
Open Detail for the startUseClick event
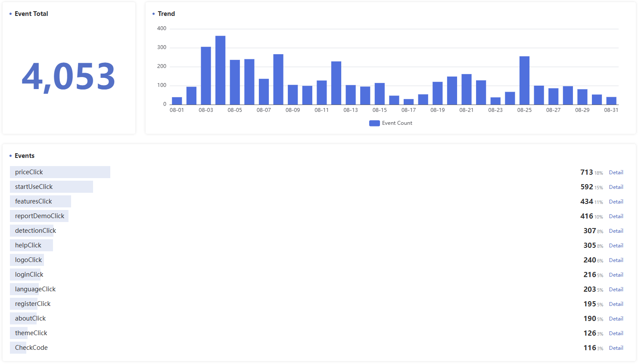pos(616,187)
